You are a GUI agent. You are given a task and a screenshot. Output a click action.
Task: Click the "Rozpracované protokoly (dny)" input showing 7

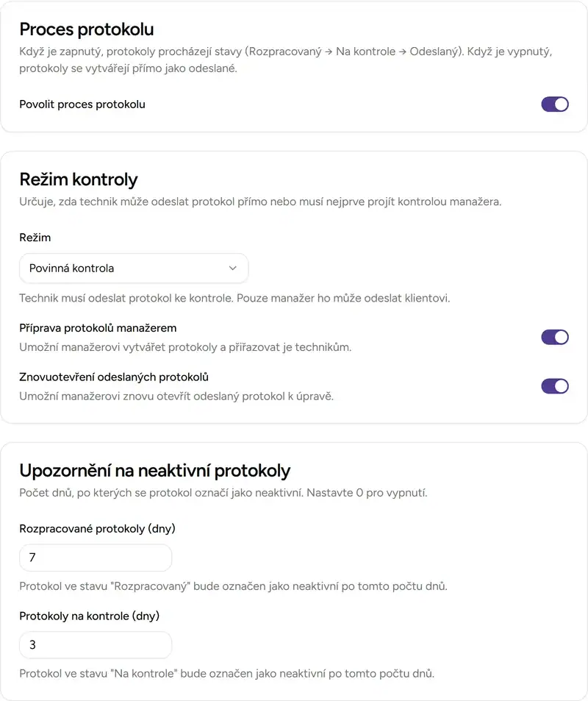96,558
